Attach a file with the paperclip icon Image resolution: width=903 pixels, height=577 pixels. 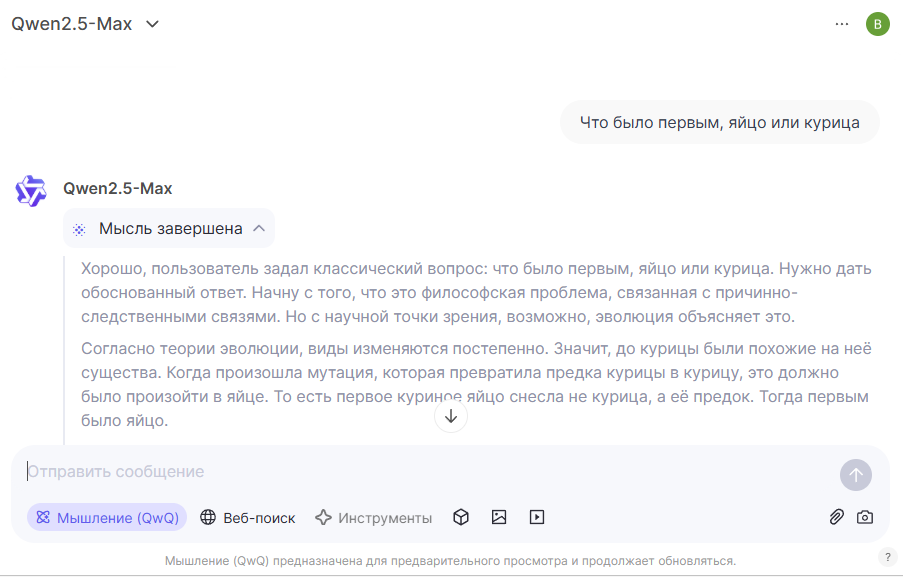[x=836, y=517]
